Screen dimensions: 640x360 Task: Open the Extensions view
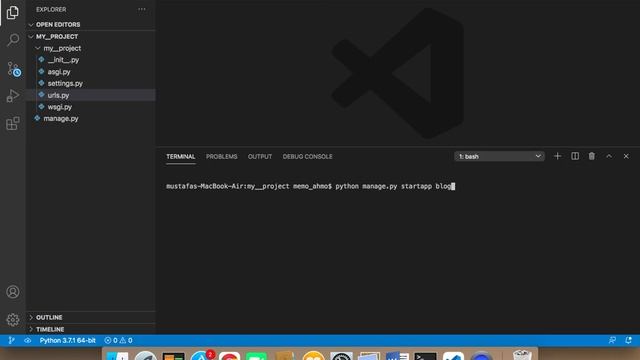click(x=13, y=123)
